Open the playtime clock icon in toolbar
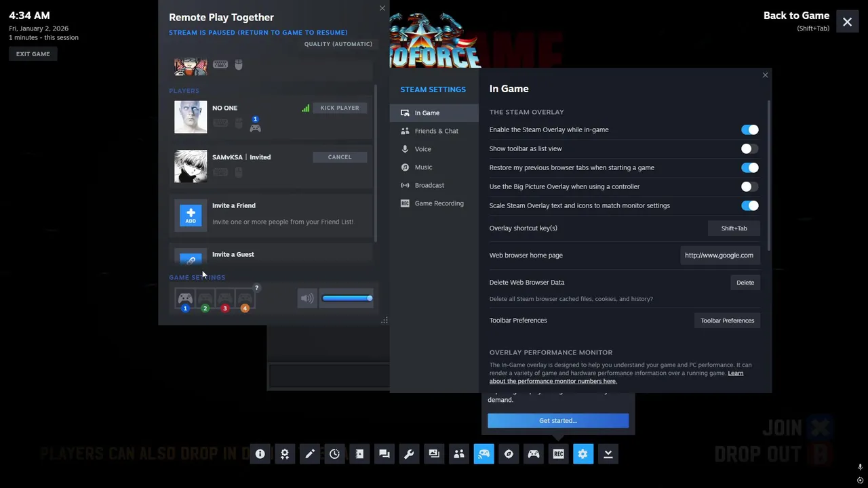868x488 pixels. (334, 454)
